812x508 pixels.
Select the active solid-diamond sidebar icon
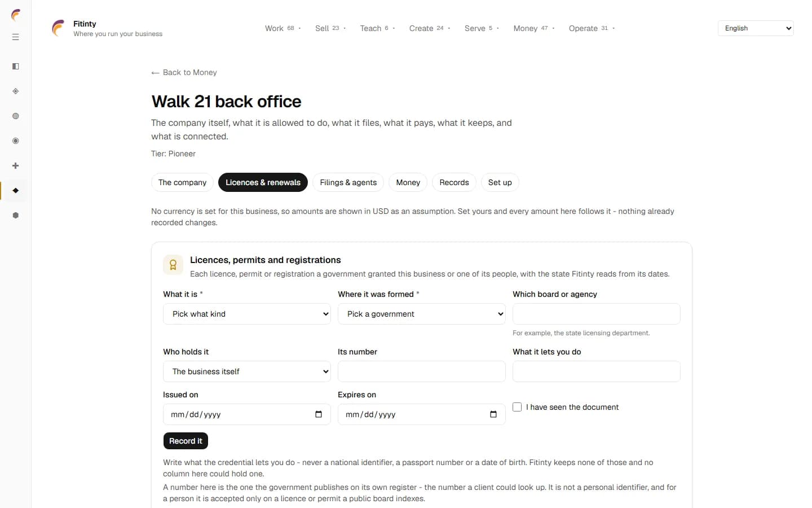[x=16, y=191]
